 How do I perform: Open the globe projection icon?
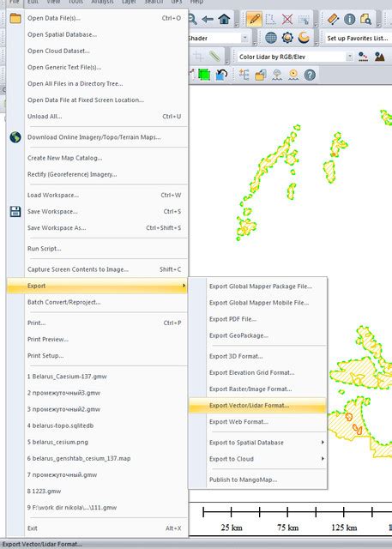271,38
